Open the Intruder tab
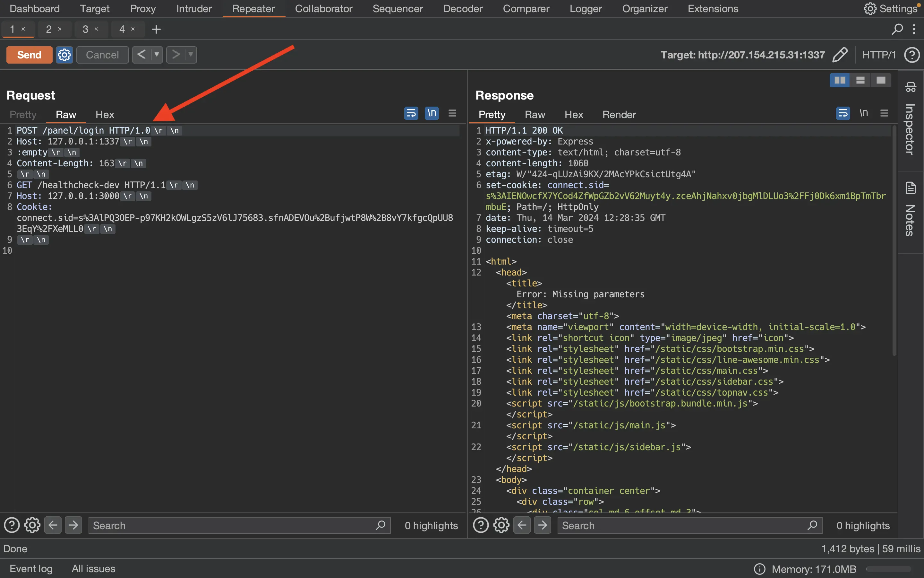This screenshot has height=578, width=924. [194, 8]
